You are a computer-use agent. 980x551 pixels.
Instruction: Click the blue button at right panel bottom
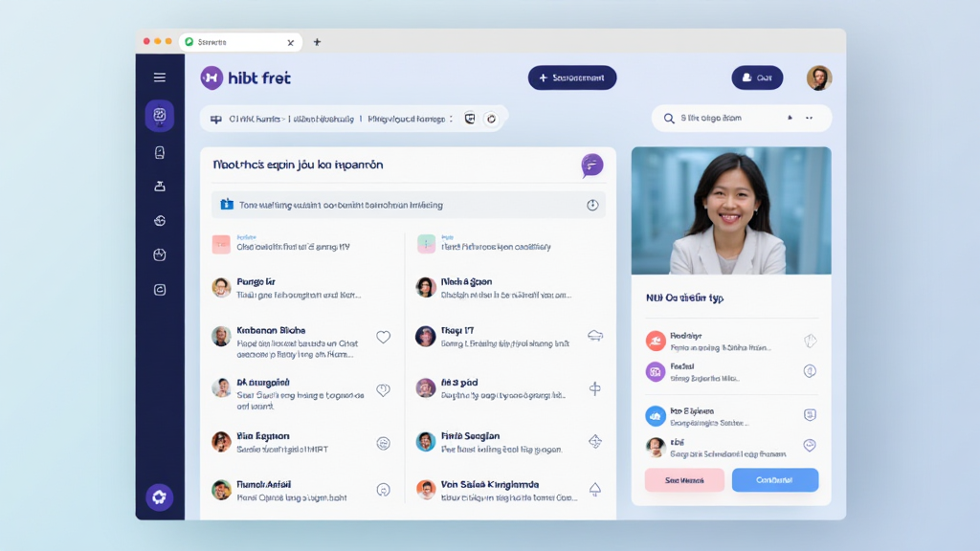pyautogui.click(x=774, y=480)
